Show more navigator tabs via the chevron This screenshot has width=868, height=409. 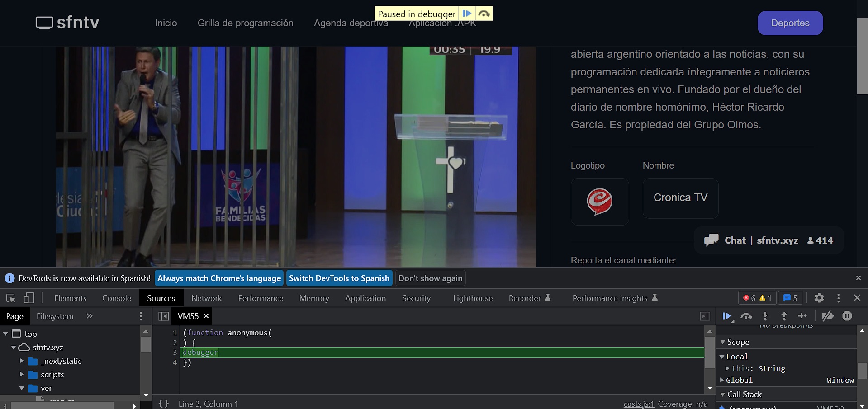coord(89,316)
